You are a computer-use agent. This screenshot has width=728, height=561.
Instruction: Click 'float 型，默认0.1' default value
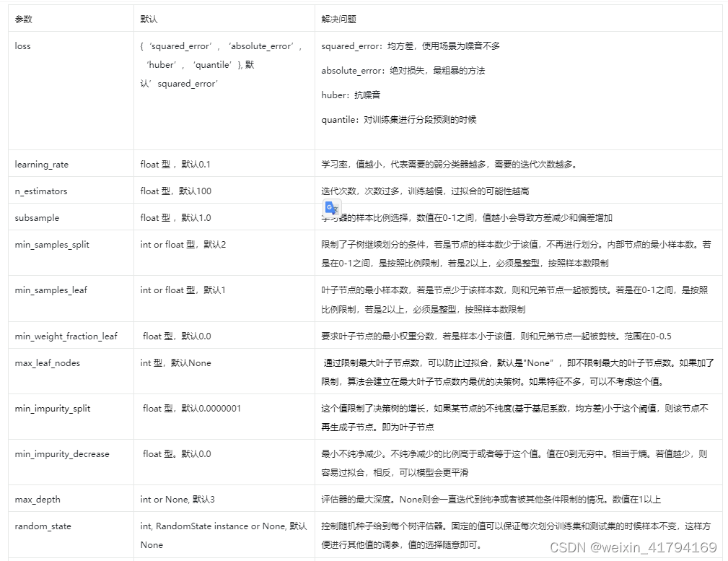[x=175, y=165]
